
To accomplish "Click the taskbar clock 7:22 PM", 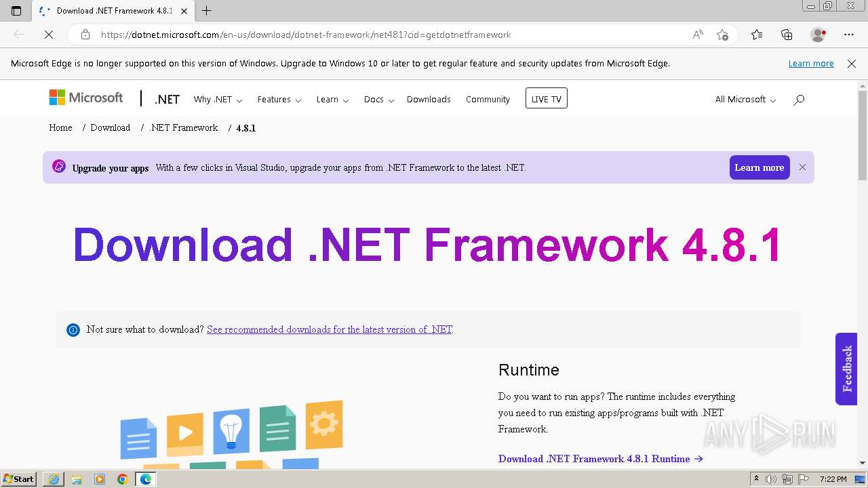I will [833, 479].
